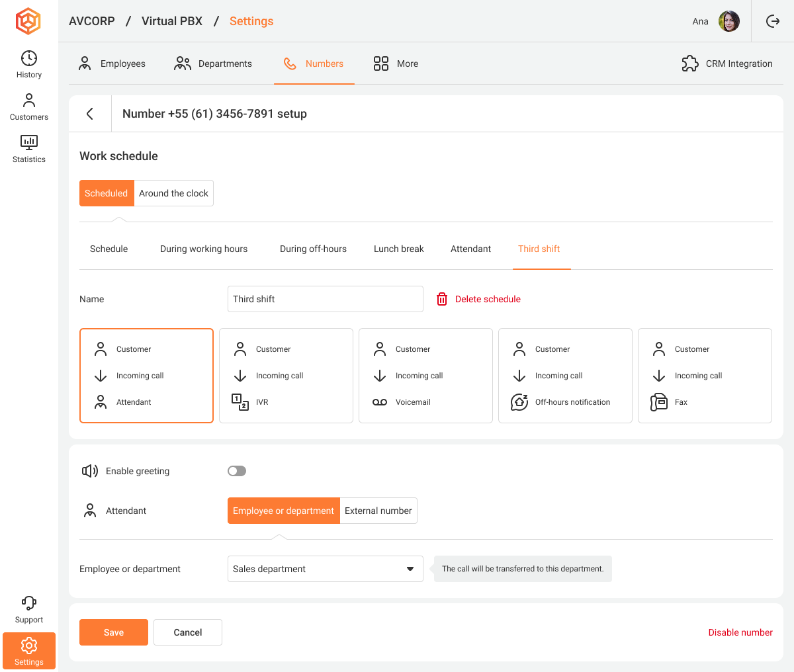
Task: Select the IVR routing card
Action: tap(286, 376)
